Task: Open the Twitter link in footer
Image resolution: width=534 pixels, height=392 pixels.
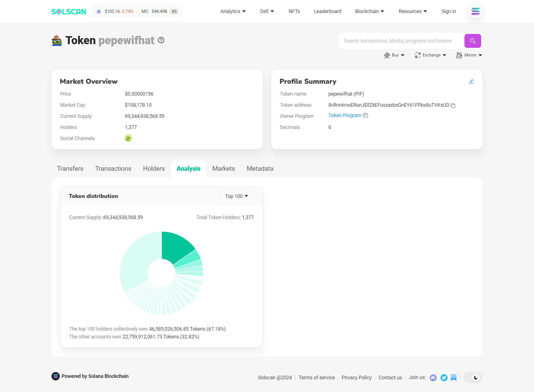Action: pyautogui.click(x=444, y=378)
